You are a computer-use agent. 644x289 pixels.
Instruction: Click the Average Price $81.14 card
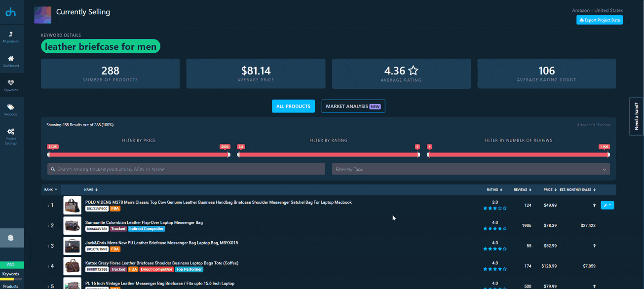[256, 73]
